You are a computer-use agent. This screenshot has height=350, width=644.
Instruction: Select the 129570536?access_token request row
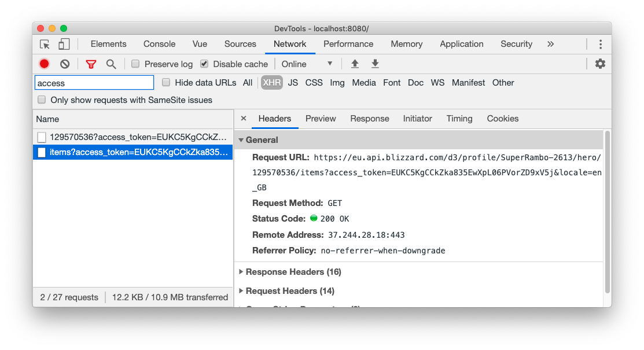coord(133,137)
